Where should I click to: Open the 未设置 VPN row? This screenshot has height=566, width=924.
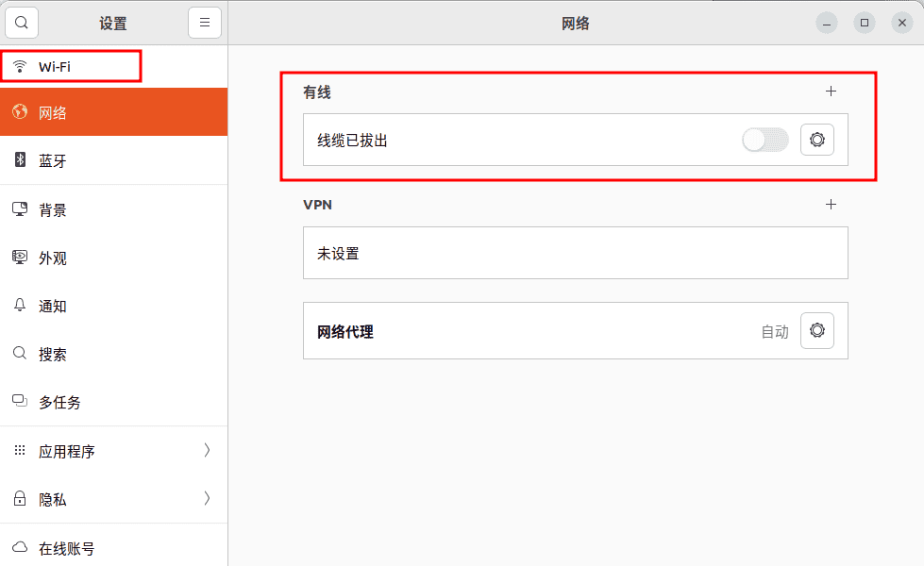tap(574, 253)
